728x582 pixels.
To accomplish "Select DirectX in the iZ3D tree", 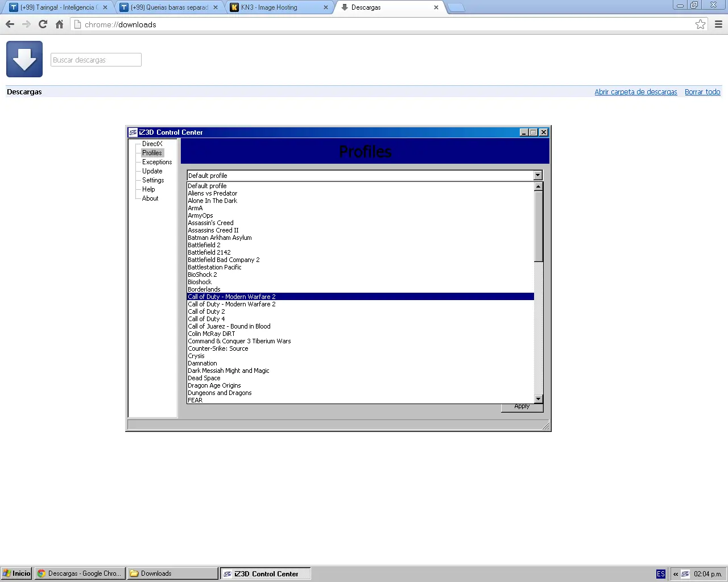I will tap(152, 144).
